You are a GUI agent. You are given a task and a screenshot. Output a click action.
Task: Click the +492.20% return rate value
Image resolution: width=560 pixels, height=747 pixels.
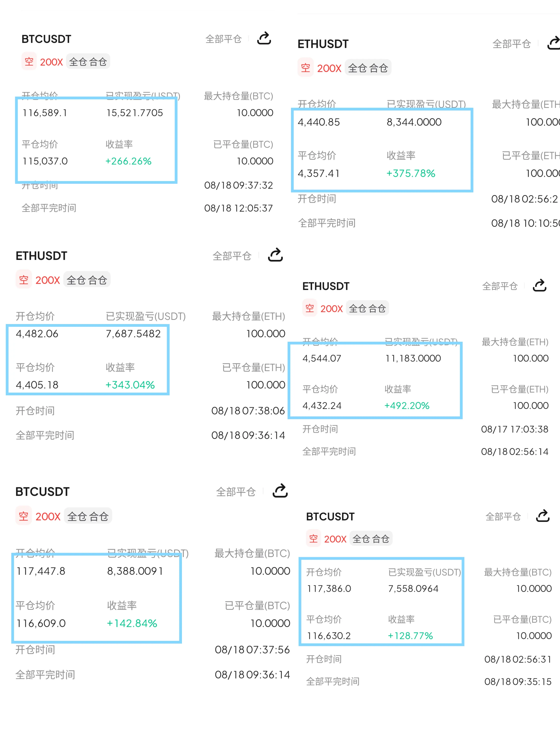point(407,406)
